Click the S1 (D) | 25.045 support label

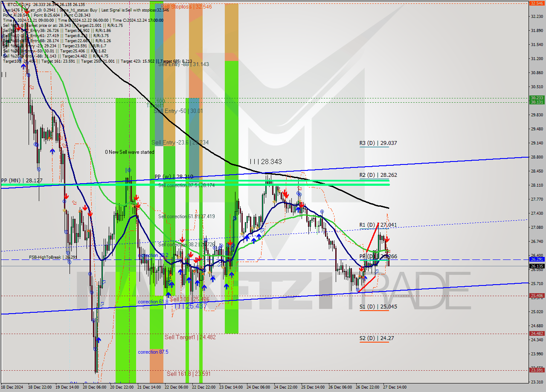[x=378, y=306]
